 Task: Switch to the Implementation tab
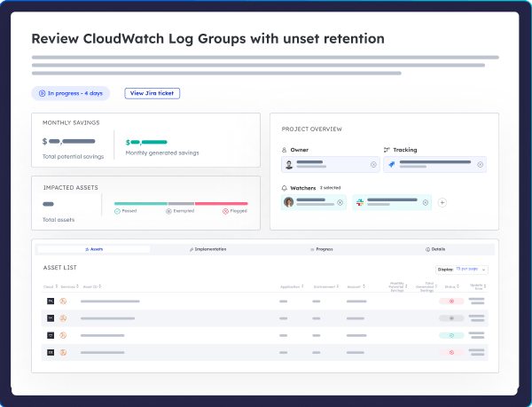click(x=208, y=249)
